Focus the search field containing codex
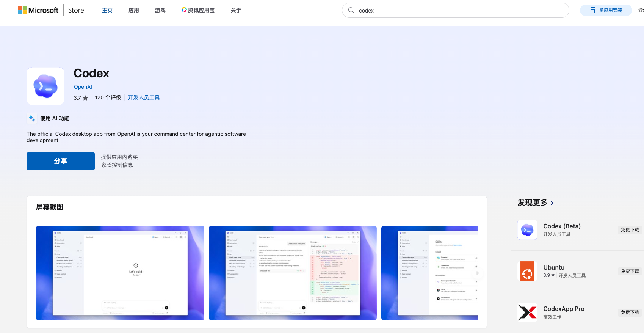Viewport: 644px width, 333px height. pyautogui.click(x=456, y=10)
